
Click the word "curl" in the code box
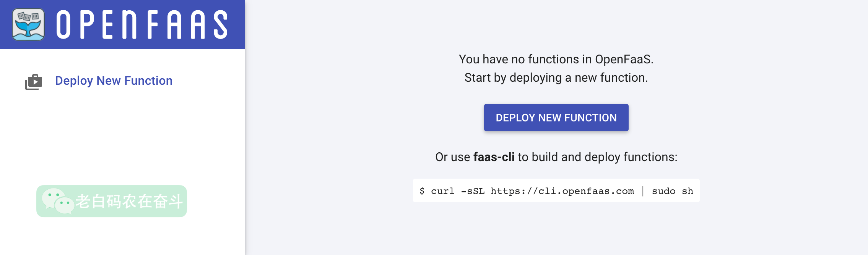(442, 191)
